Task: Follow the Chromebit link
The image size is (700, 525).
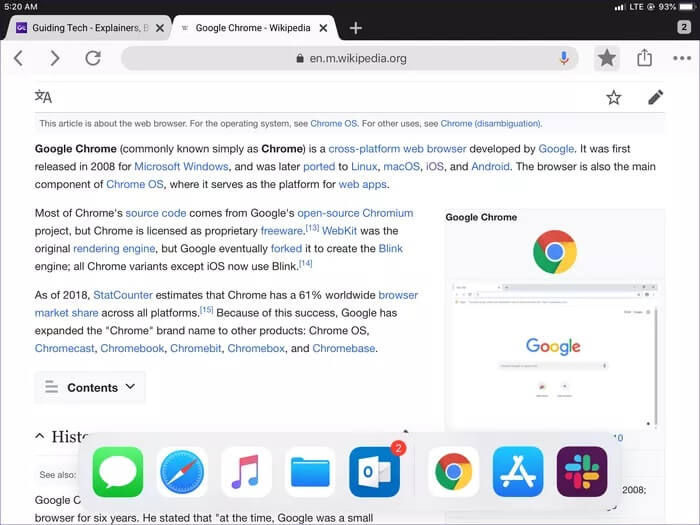Action: pos(196,348)
